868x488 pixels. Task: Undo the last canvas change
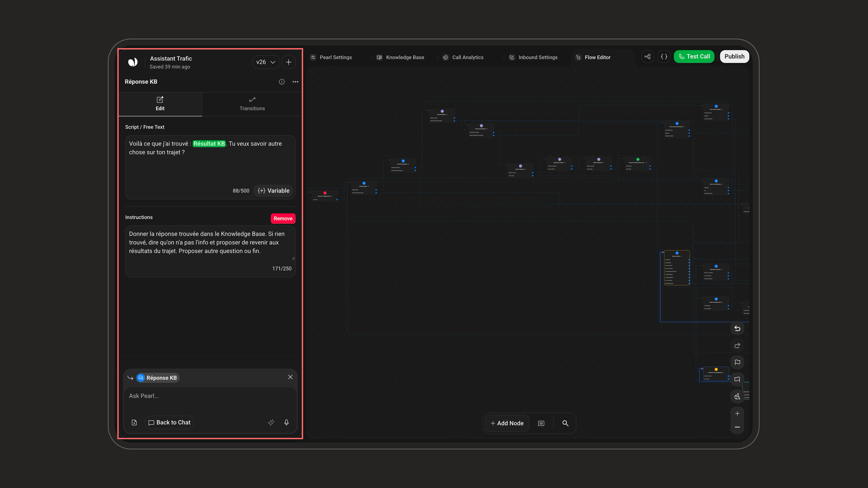click(x=737, y=328)
